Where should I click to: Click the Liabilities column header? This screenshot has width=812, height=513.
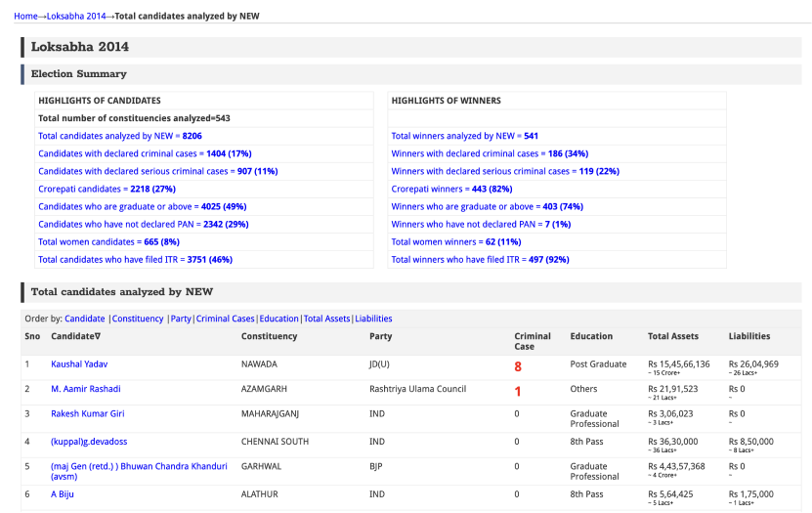click(749, 336)
